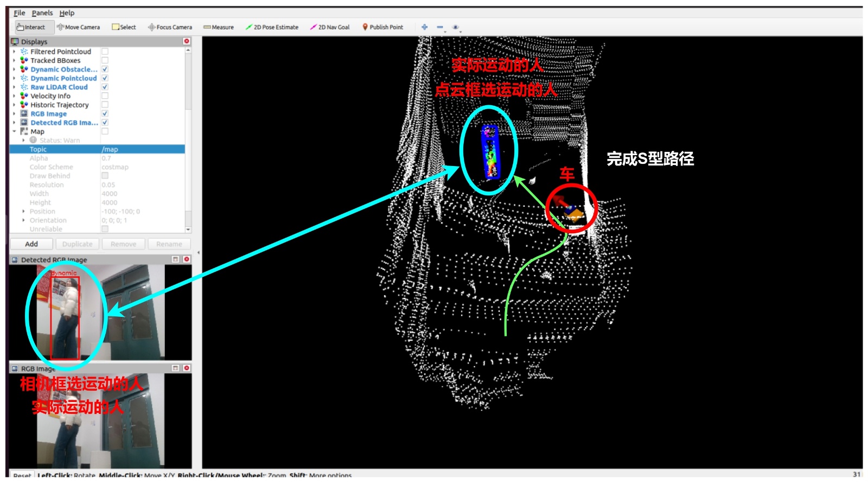Enable the Velocity Info checkbox
The height and width of the screenshot is (484, 868).
coord(105,96)
